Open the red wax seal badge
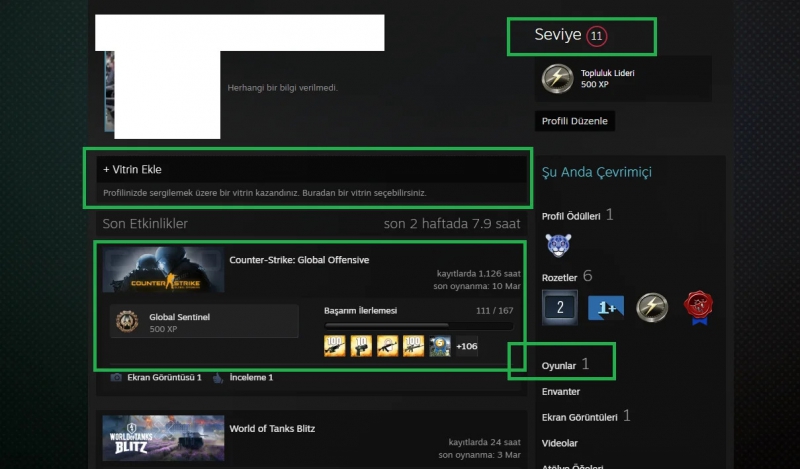 (698, 307)
